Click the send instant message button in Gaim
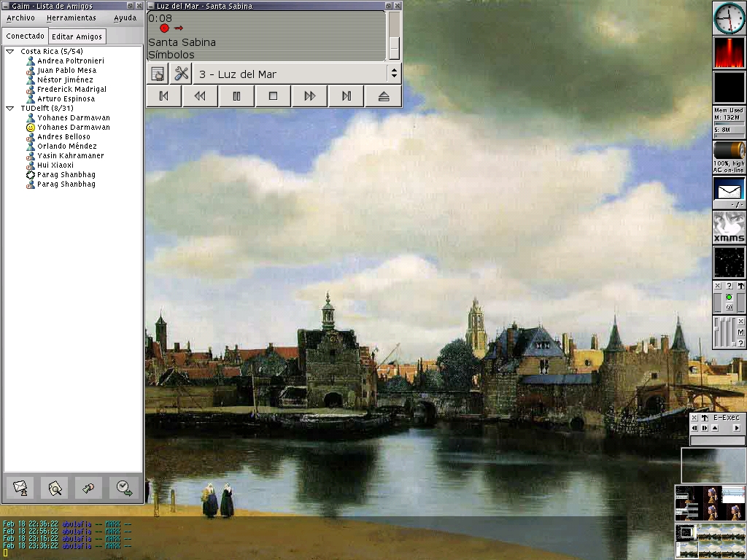This screenshot has height=560, width=747. pyautogui.click(x=20, y=488)
